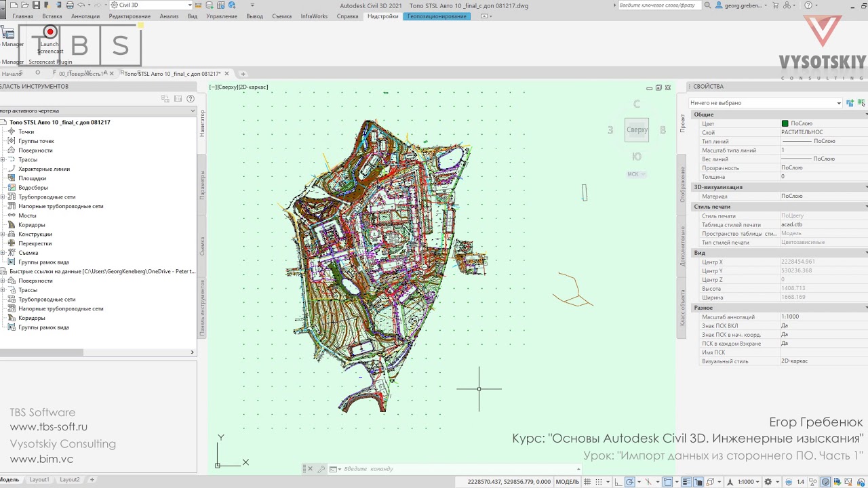
Task: Launch Screencast plugin icon
Action: 50,33
